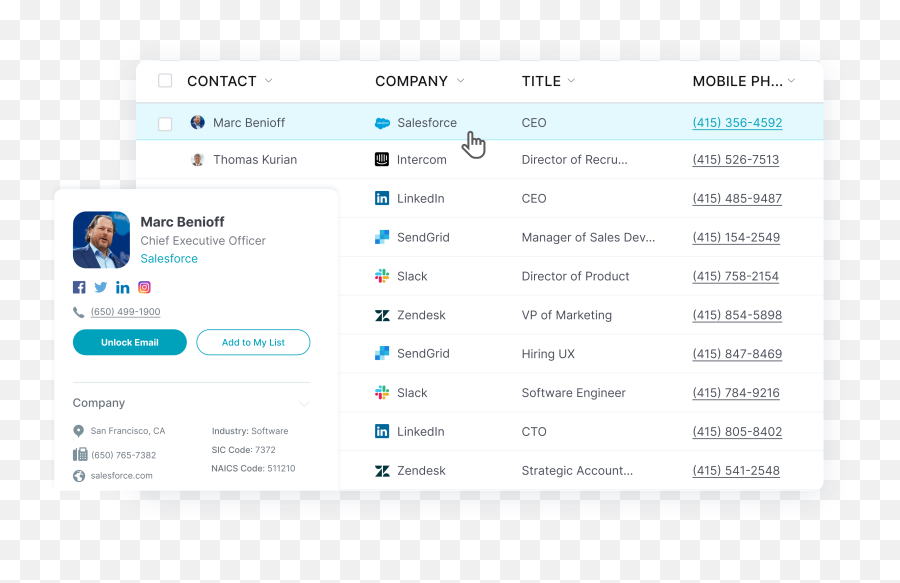Click the (415) 485-9487 phone link
The width and height of the screenshot is (900, 583).
pos(737,199)
